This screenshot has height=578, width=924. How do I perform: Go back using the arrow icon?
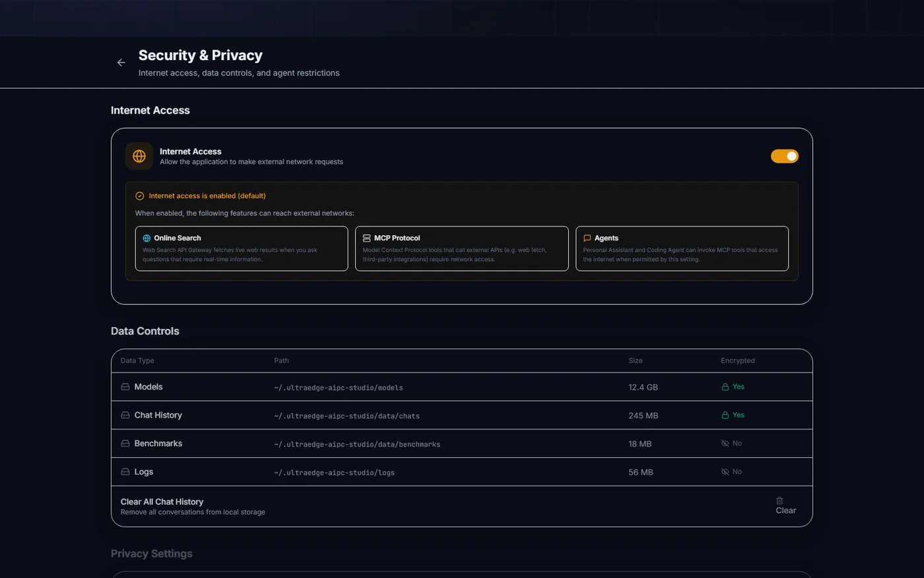tap(121, 63)
